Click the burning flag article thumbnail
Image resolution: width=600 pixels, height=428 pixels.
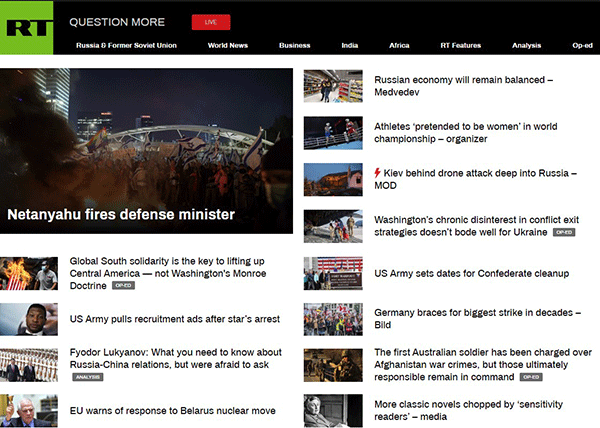29,273
